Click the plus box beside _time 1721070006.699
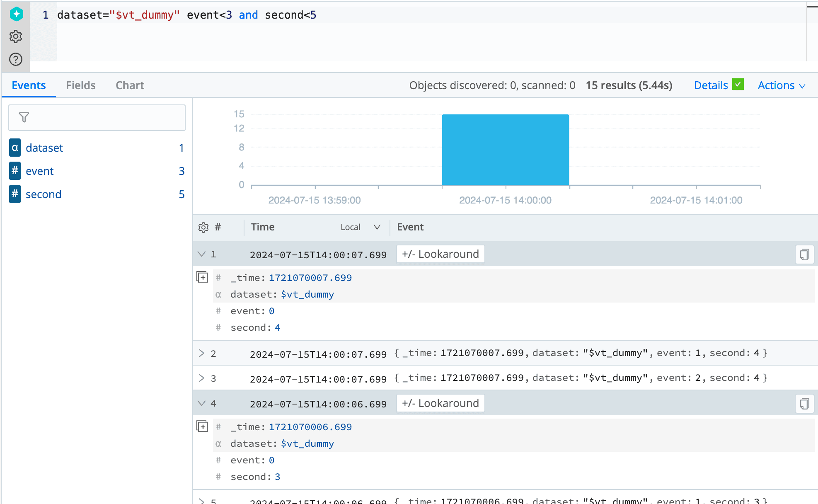 point(202,426)
